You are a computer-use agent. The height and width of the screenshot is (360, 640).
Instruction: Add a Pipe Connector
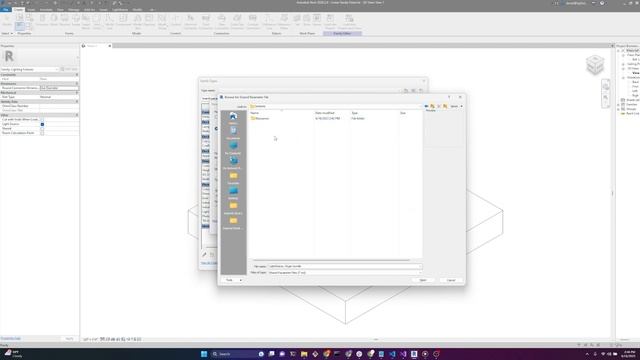coord(222,22)
